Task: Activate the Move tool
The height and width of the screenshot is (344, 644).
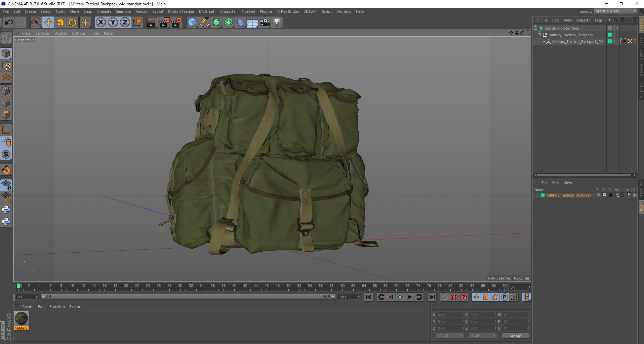Action: 48,23
